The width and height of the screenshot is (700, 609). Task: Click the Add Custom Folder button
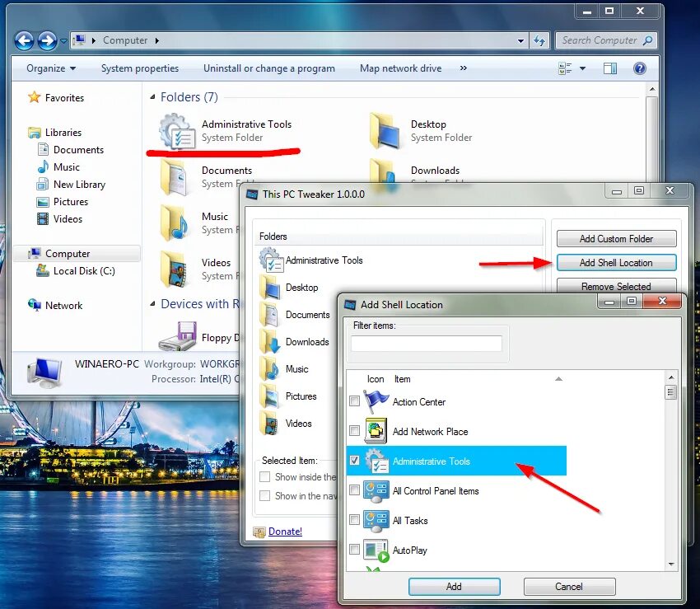coord(616,239)
